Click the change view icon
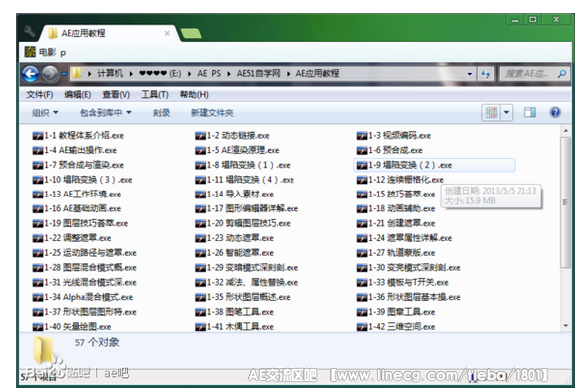583x392 pixels. [x=491, y=112]
